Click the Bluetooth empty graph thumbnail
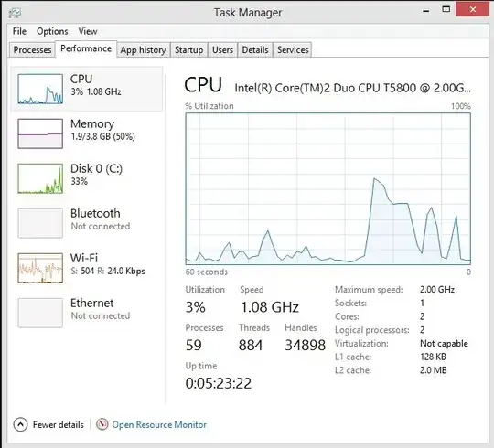494x448 pixels. pos(40,223)
